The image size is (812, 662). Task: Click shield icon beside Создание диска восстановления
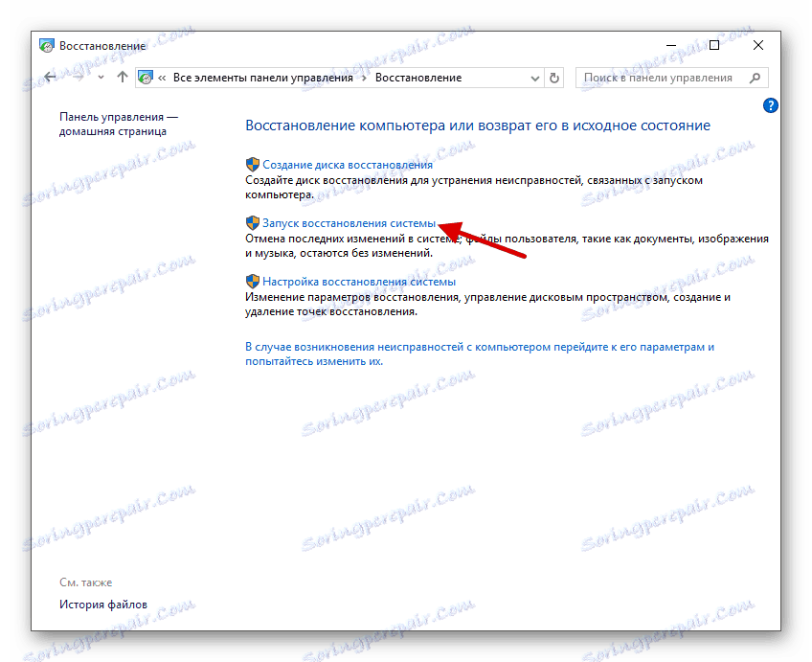252,165
